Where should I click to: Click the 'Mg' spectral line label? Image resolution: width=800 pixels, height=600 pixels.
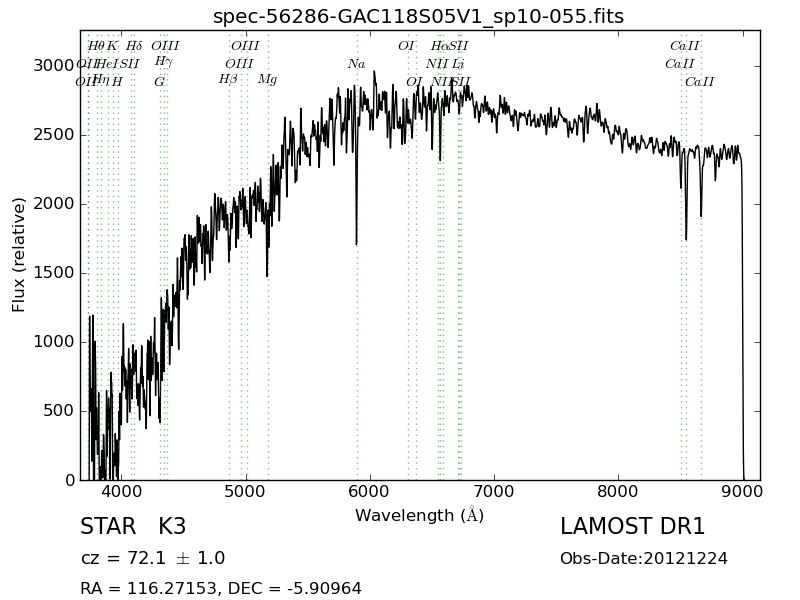(x=267, y=79)
